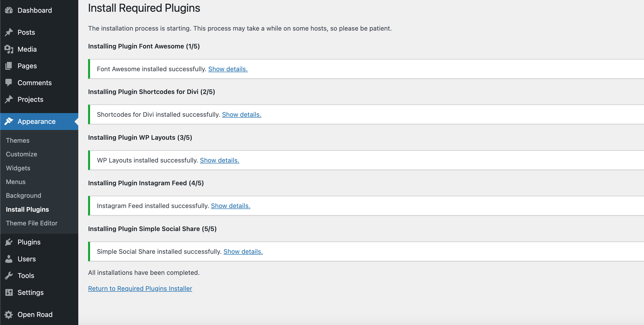Click the Users person icon

9,259
